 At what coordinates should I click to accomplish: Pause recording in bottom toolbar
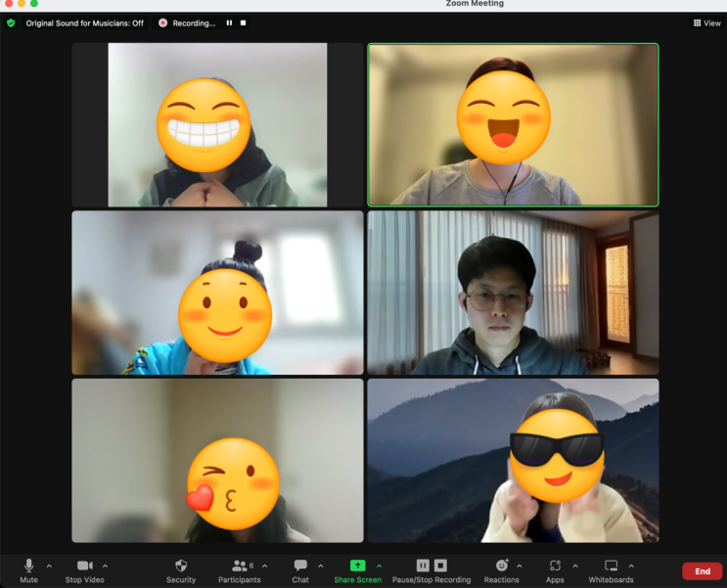(x=423, y=565)
